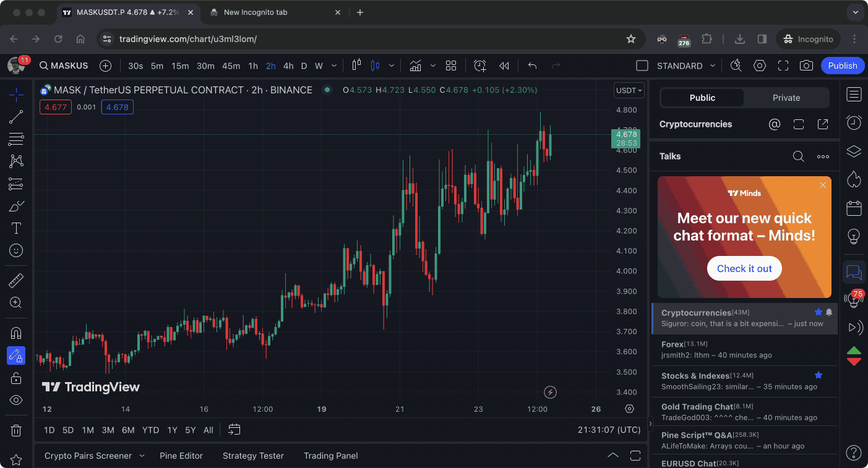Viewport: 868px width, 468px height.
Task: Select the trend line drawing tool
Action: click(x=16, y=116)
